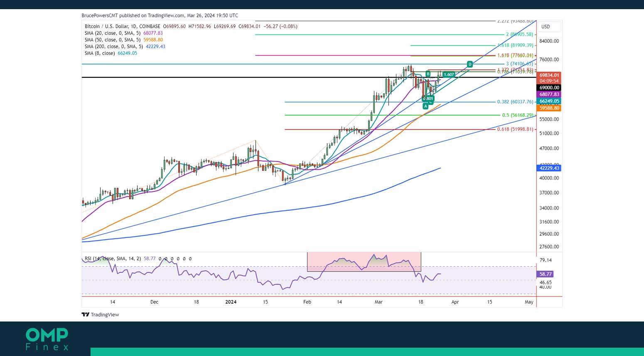This screenshot has width=644, height=356.
Task: Click the teal 0.801 ratio label
Action: coord(428,99)
